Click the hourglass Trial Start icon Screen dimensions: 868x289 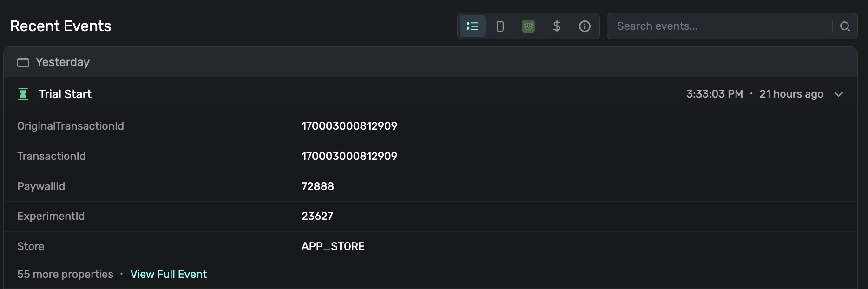coord(23,94)
